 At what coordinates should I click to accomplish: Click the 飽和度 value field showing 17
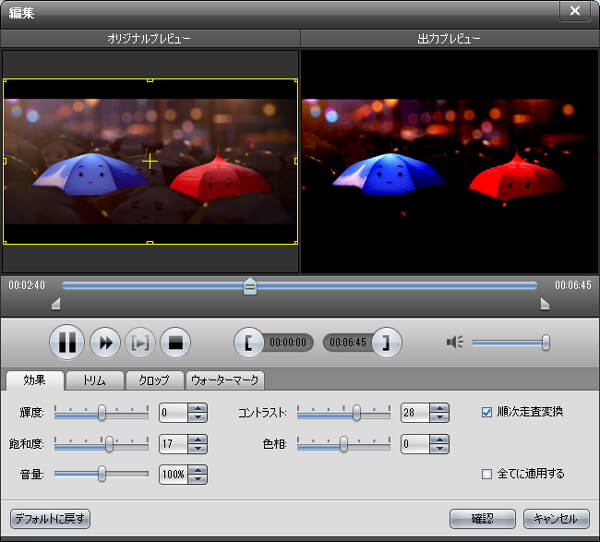pos(173,444)
